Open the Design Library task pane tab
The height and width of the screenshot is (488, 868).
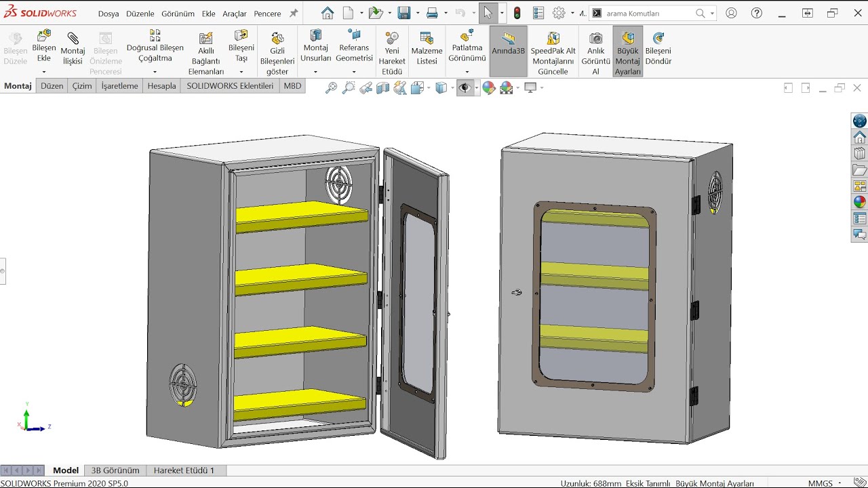pyautogui.click(x=860, y=154)
